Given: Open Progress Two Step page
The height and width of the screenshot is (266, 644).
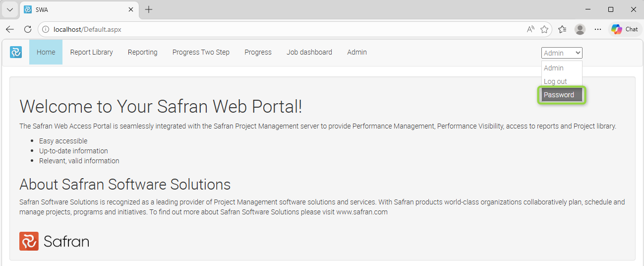Looking at the screenshot, I should point(201,52).
